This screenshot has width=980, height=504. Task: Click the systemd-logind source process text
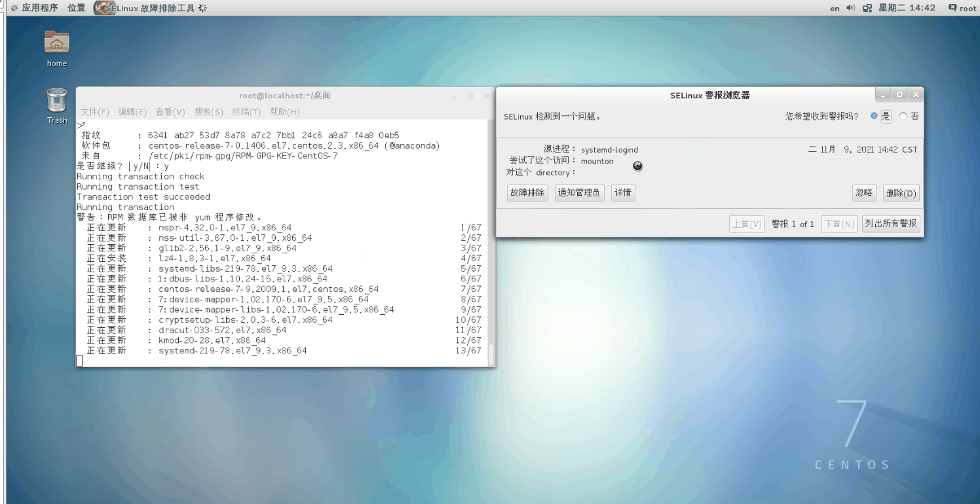609,150
